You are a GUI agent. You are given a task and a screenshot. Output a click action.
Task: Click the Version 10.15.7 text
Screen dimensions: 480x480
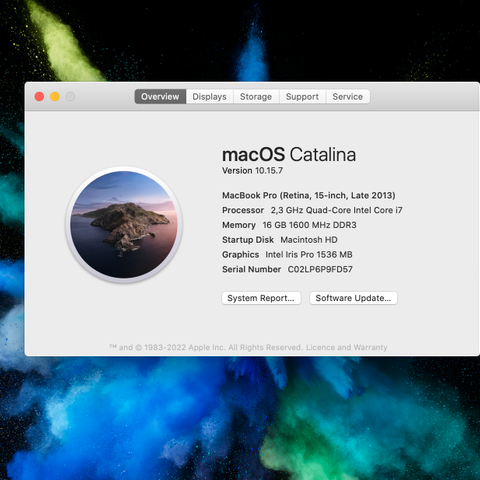point(252,171)
